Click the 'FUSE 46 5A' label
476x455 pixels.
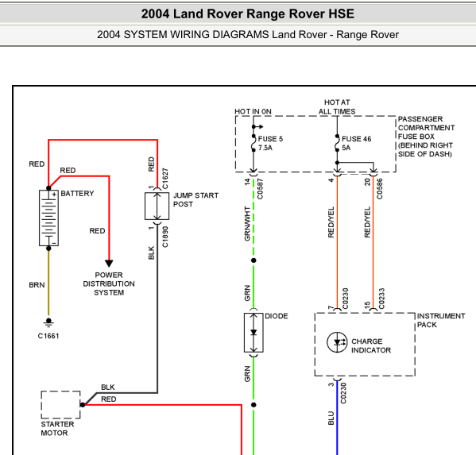coord(356,143)
